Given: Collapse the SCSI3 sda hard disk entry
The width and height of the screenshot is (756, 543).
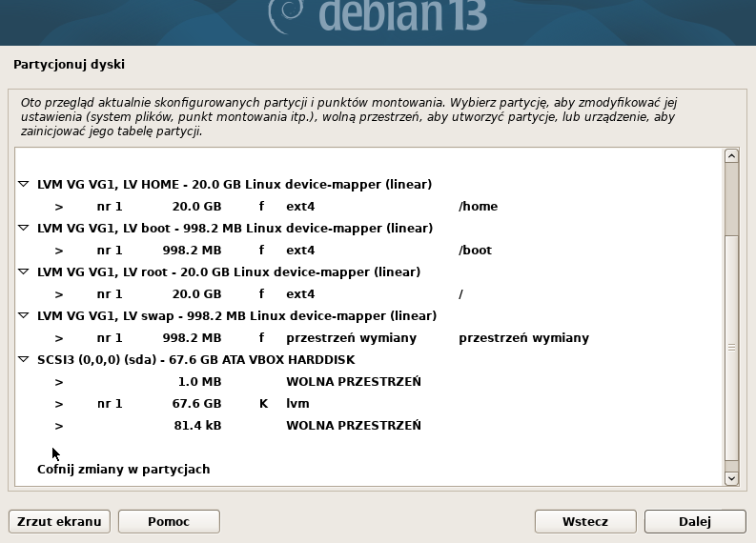Looking at the screenshot, I should (x=24, y=360).
